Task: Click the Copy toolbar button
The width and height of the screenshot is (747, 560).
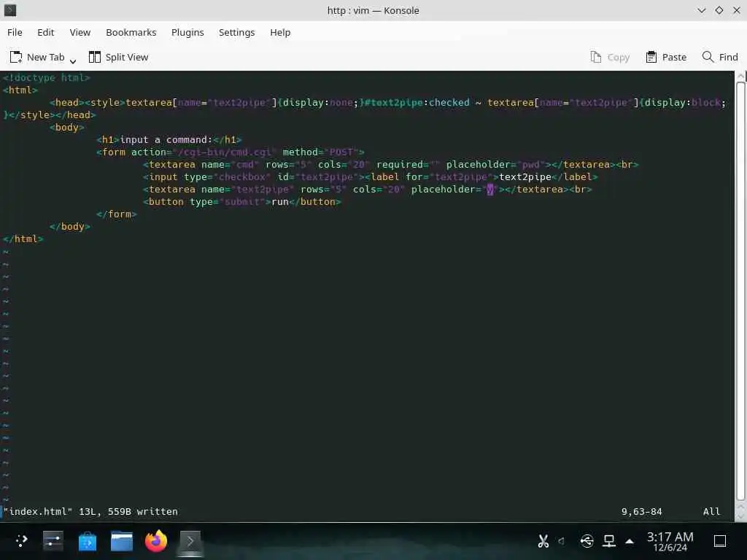Action: pyautogui.click(x=610, y=57)
